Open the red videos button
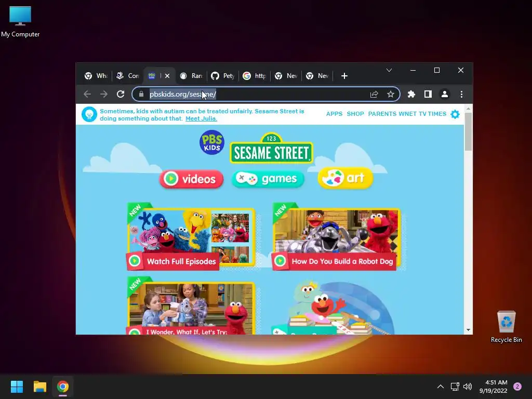Image resolution: width=532 pixels, height=399 pixels. 191,179
